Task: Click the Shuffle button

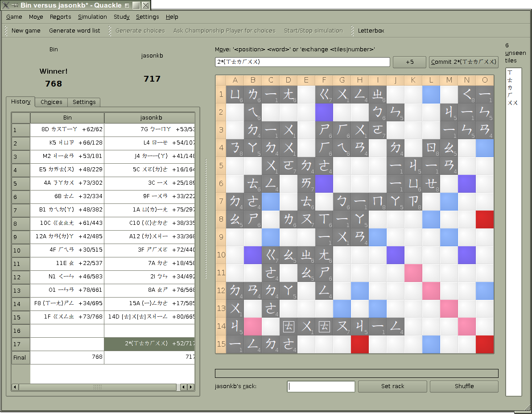Action: click(x=464, y=386)
